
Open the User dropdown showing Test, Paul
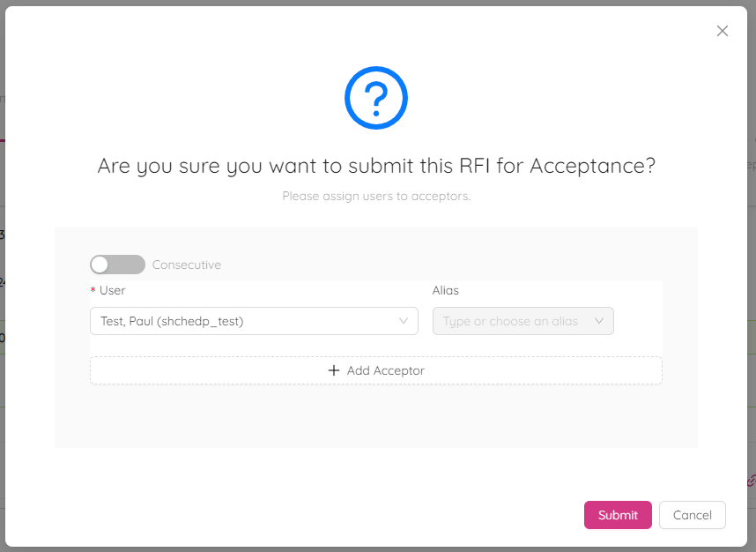[x=254, y=321]
